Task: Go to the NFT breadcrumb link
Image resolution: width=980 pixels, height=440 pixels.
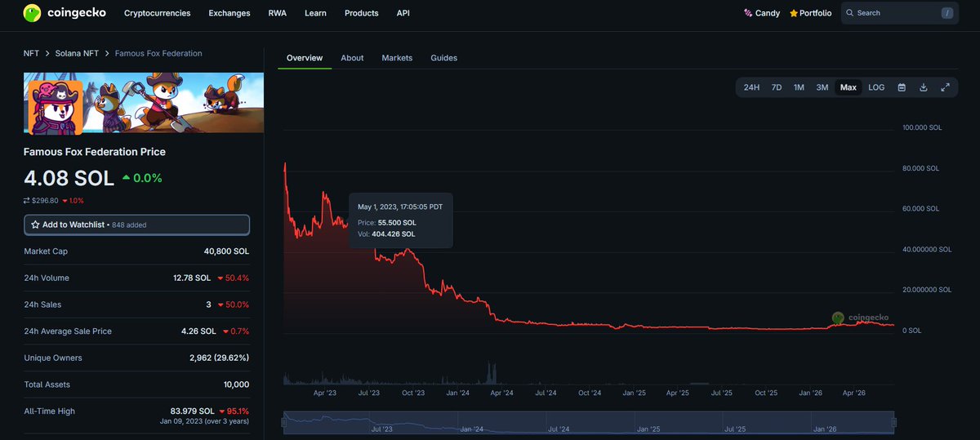Action: (31, 53)
